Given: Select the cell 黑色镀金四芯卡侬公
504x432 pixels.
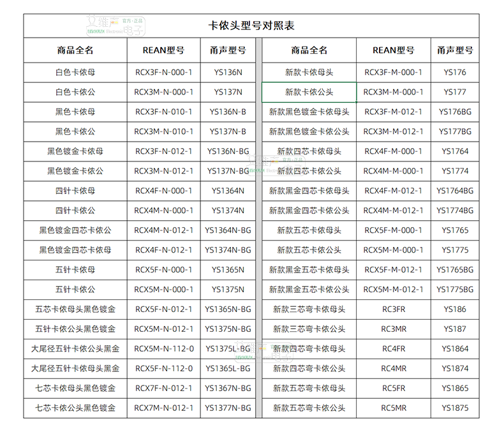Looking at the screenshot, I should pos(75,230).
